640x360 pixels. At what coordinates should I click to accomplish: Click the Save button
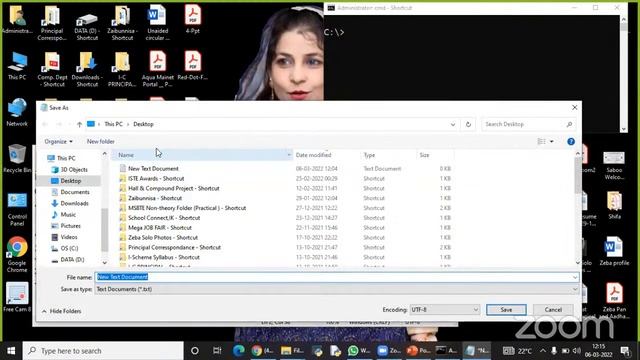pos(506,310)
